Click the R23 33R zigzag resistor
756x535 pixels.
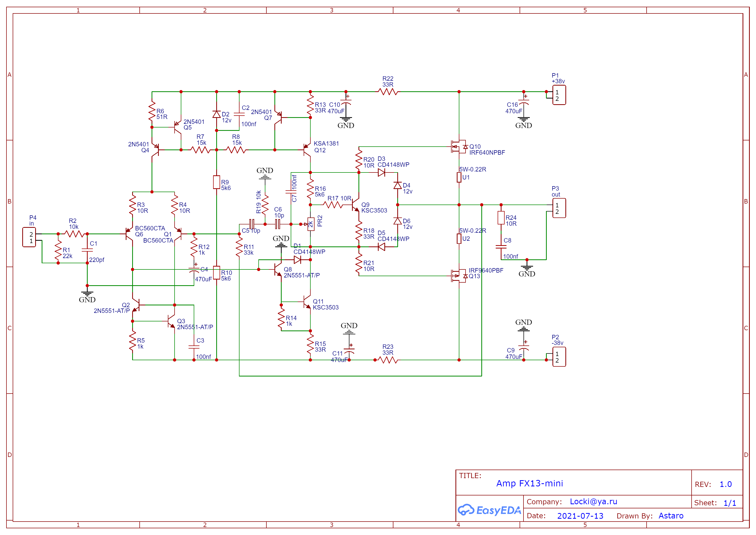click(x=388, y=360)
